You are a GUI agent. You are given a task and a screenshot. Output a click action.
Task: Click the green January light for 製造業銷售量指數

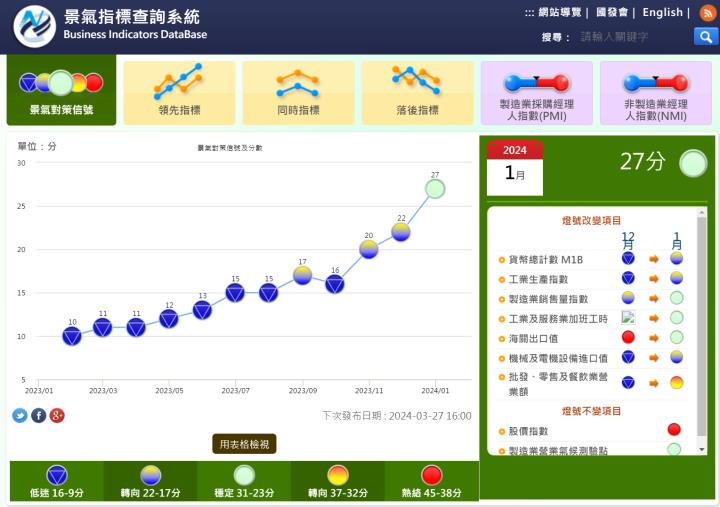(676, 298)
